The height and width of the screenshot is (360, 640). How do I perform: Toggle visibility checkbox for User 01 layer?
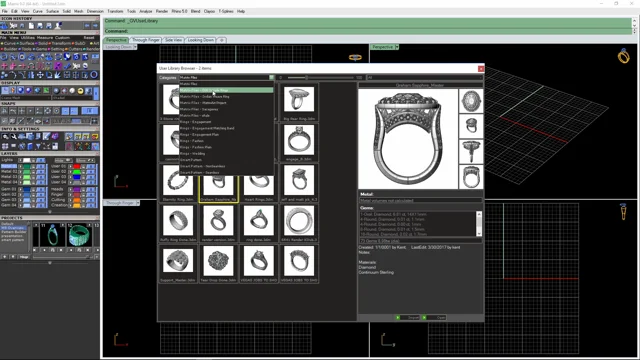coord(71,166)
